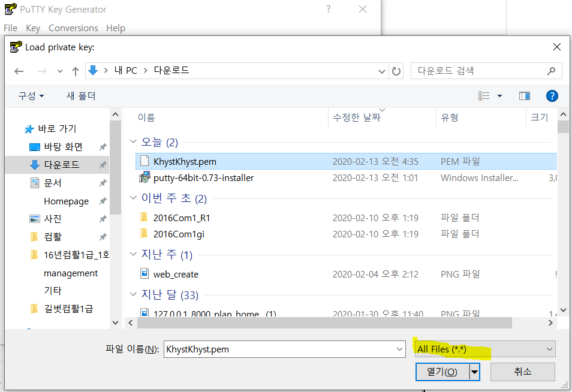Toggle the preview pane icon
572x392 pixels.
(524, 96)
